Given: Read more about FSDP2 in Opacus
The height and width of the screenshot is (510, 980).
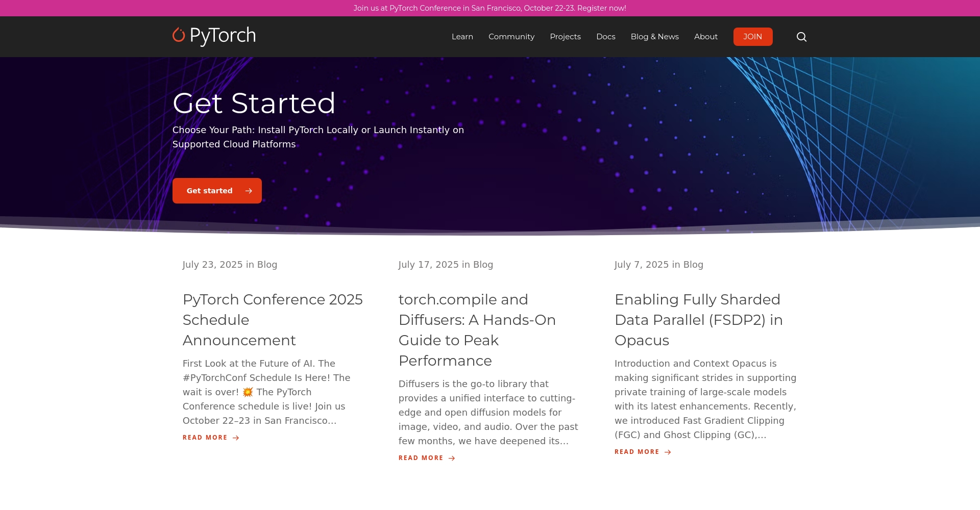Looking at the screenshot, I should point(643,452).
